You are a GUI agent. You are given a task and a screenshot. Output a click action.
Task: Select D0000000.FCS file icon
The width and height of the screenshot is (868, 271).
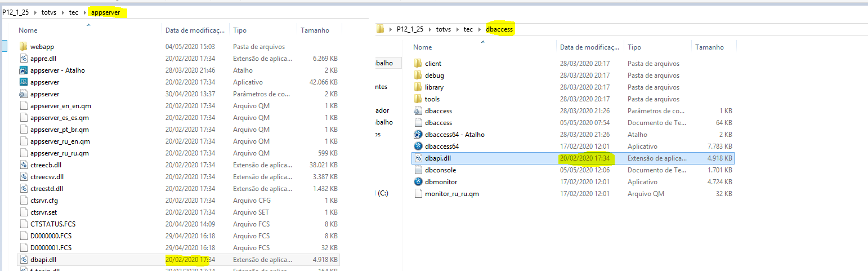coord(24,236)
